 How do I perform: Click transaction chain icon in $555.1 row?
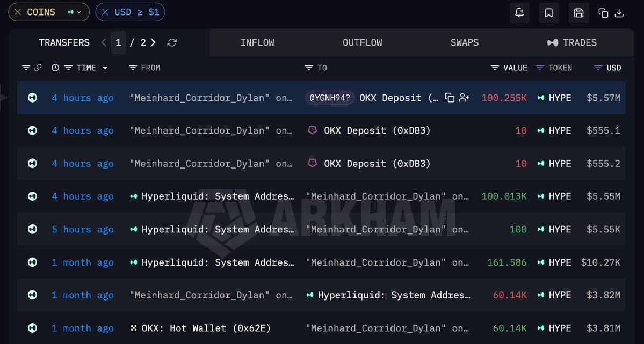point(32,130)
